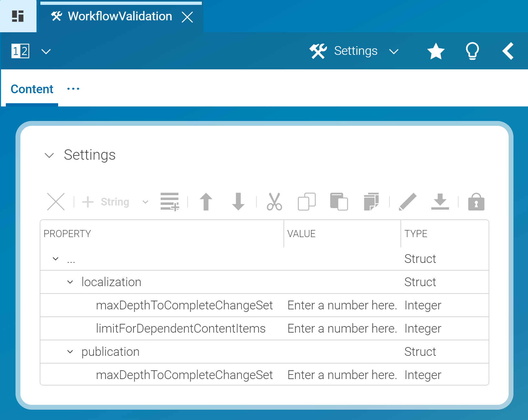
Task: Paste a property from clipboard
Action: [339, 202]
